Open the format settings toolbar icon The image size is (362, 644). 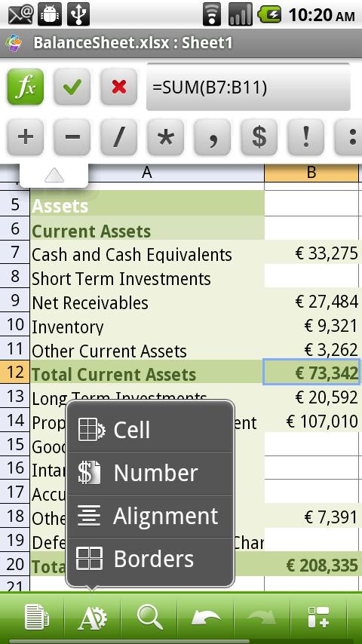[x=93, y=617]
